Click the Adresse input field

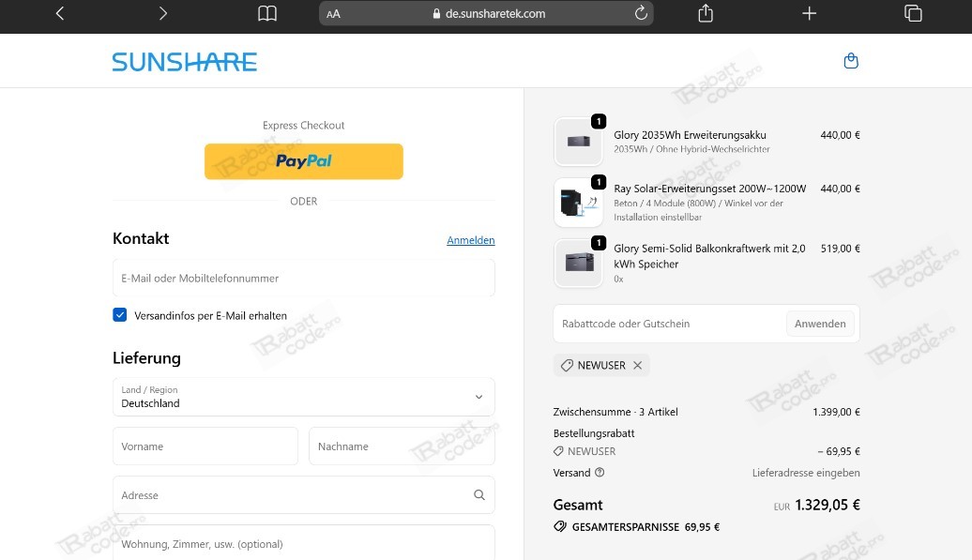pos(304,495)
